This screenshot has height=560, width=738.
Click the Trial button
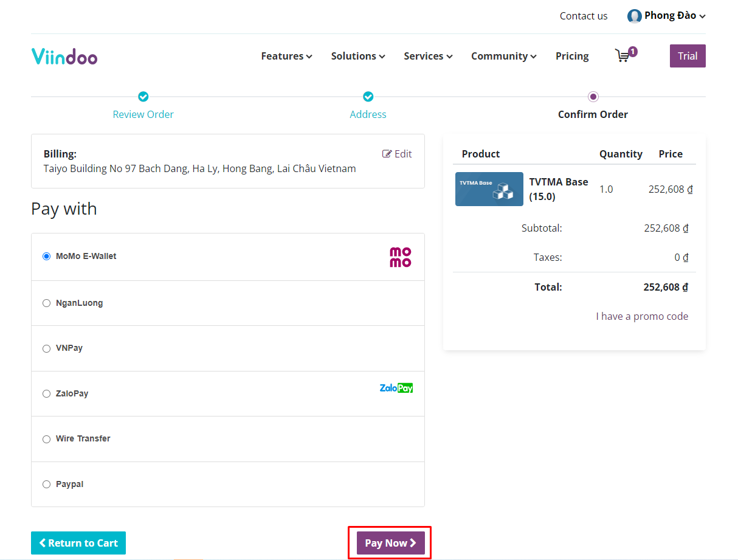point(688,56)
